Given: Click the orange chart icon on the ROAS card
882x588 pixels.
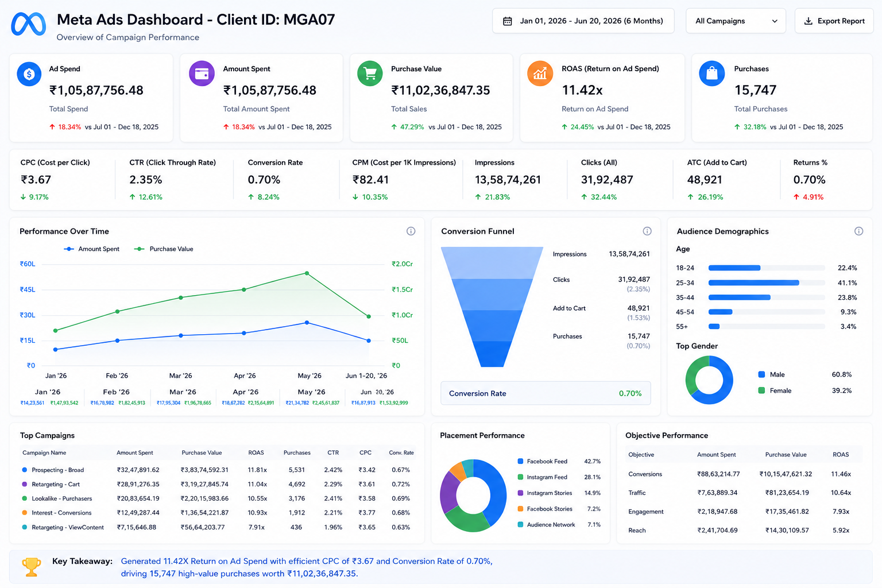Looking at the screenshot, I should (540, 73).
